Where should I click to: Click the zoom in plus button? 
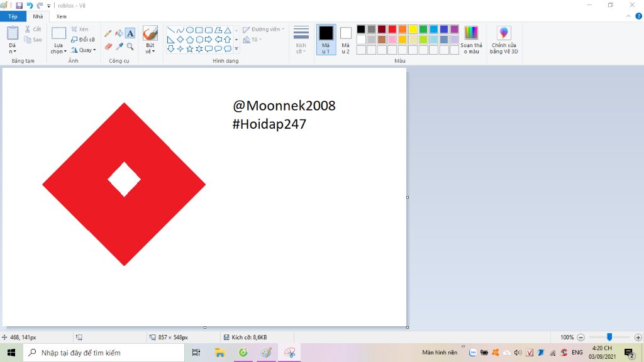pos(638,337)
